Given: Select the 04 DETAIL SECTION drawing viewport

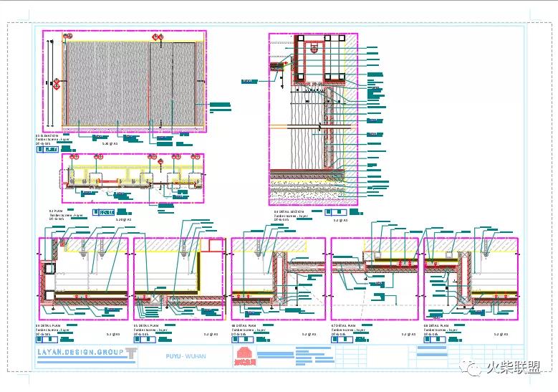Looking at the screenshot, I should point(313,119).
